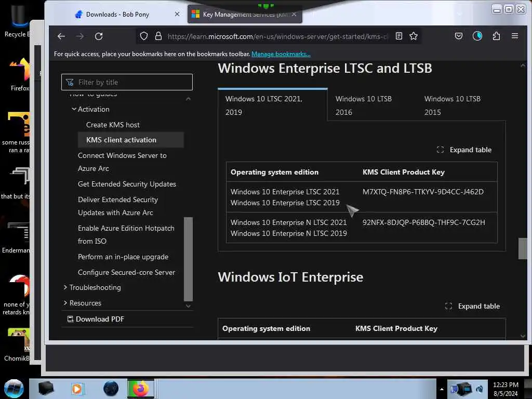Click sidebar tree scroll-up arrow
This screenshot has height=399, width=532.
click(188, 99)
